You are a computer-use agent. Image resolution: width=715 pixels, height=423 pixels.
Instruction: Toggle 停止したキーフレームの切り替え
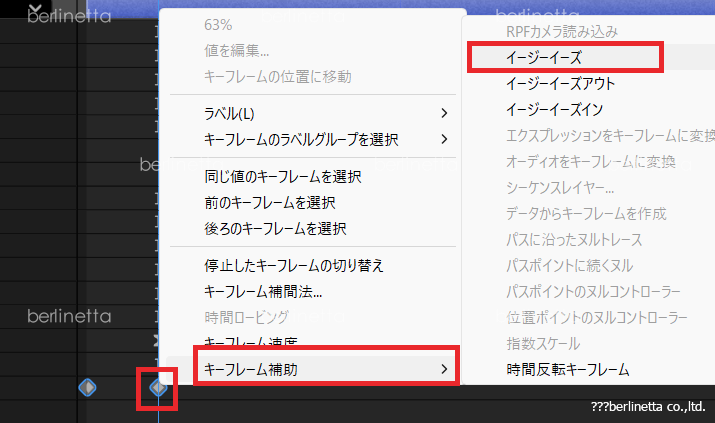[x=293, y=265]
